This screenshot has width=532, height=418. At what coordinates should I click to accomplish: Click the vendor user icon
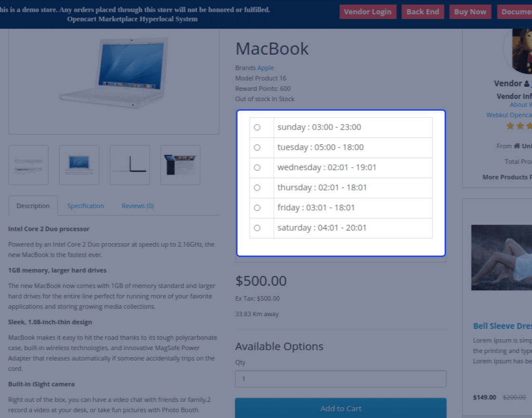(x=527, y=84)
